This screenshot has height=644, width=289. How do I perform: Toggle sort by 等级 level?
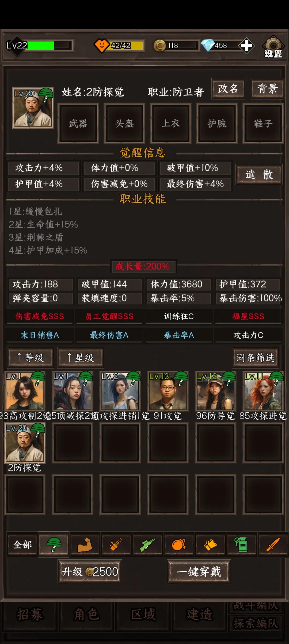31,358
